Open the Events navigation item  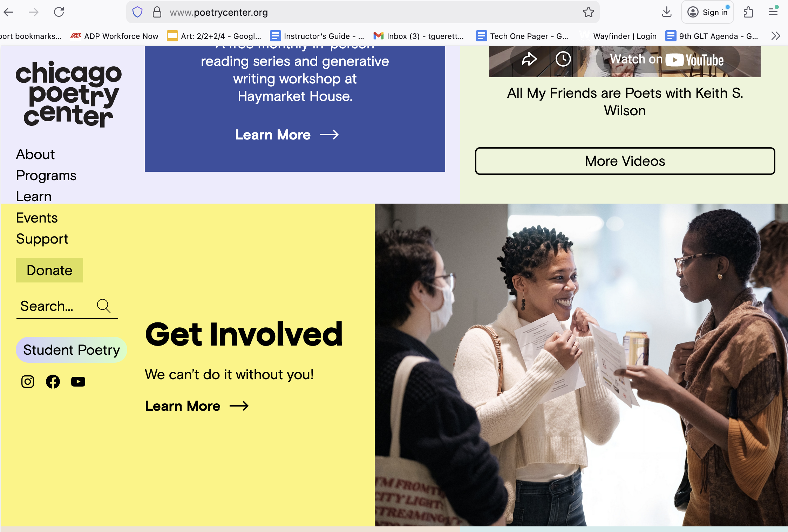click(x=37, y=218)
